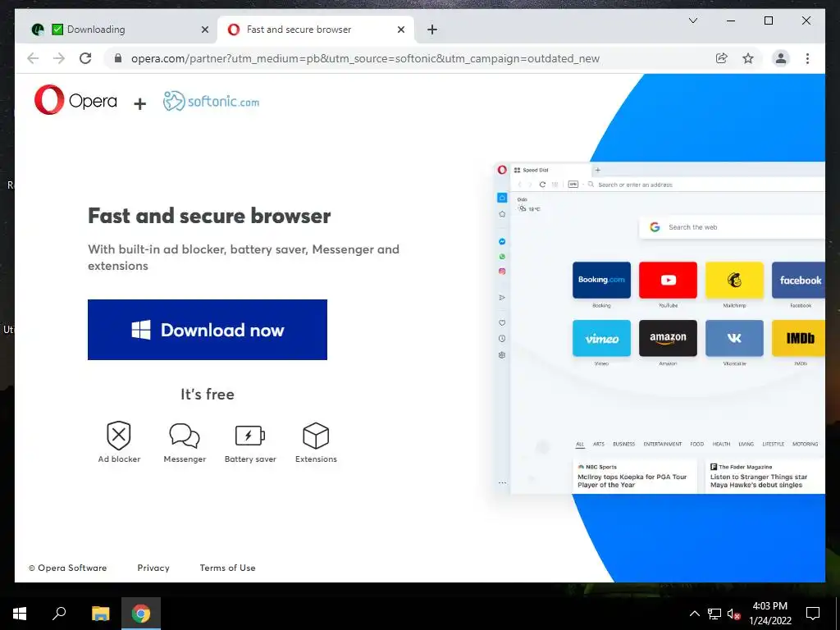Viewport: 840px width, 630px height.
Task: Close the Fast and secure browser tab
Action: [x=400, y=30]
